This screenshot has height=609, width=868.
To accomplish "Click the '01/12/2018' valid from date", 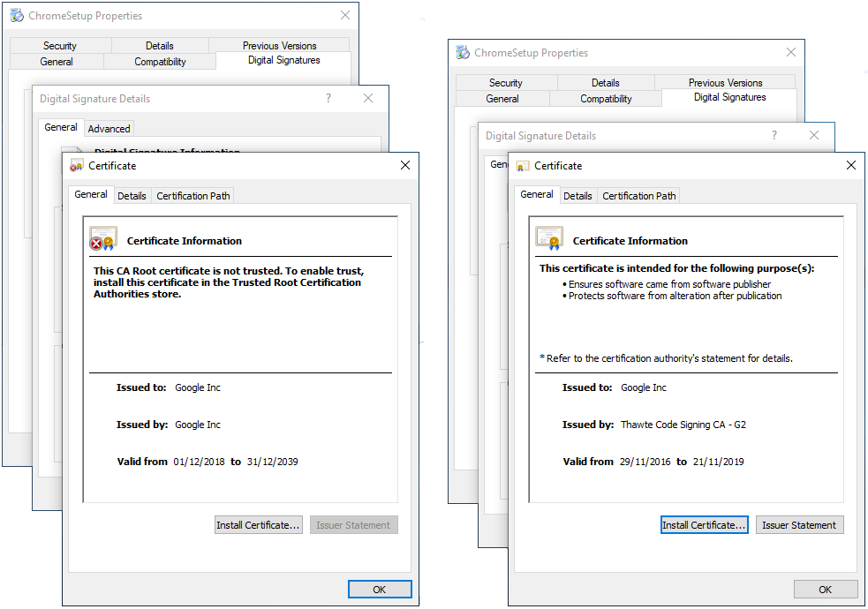I will coord(200,462).
